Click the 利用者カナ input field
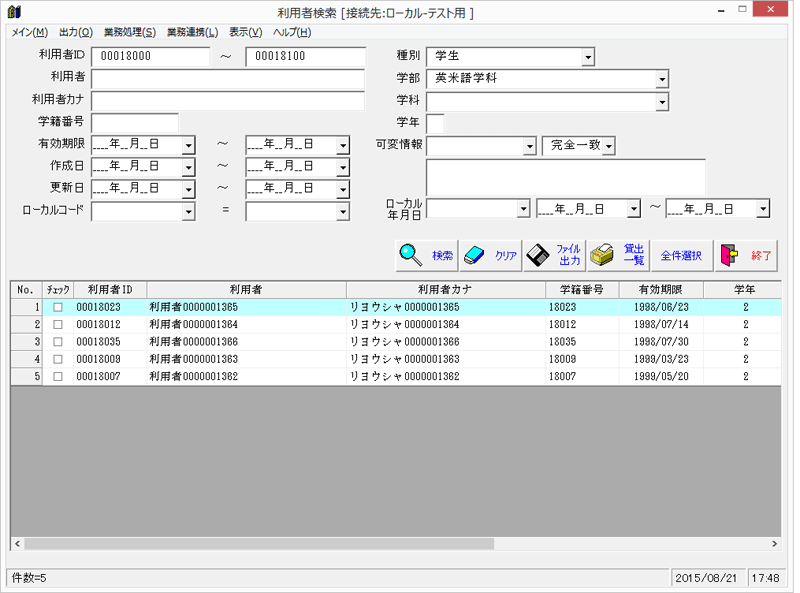 click(x=228, y=101)
